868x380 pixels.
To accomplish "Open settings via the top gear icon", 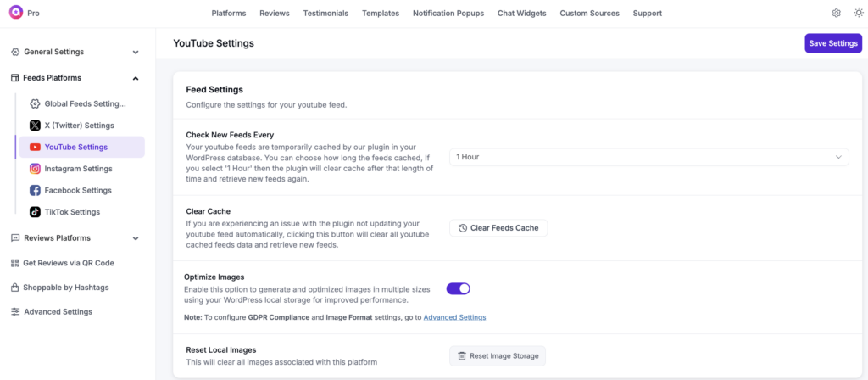I will pyautogui.click(x=836, y=14).
